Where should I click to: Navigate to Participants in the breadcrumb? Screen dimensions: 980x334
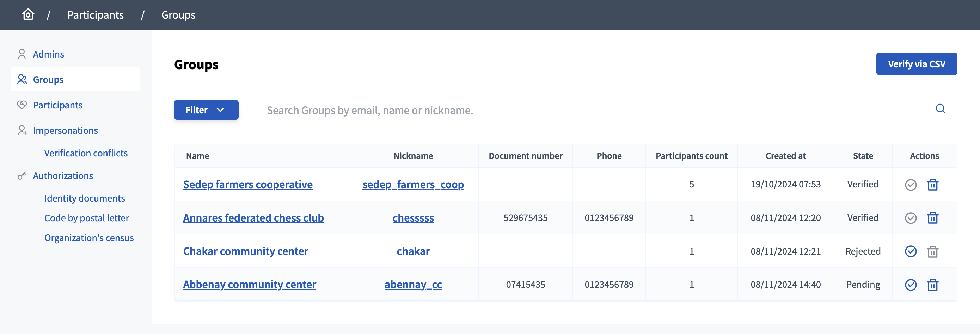click(x=95, y=15)
